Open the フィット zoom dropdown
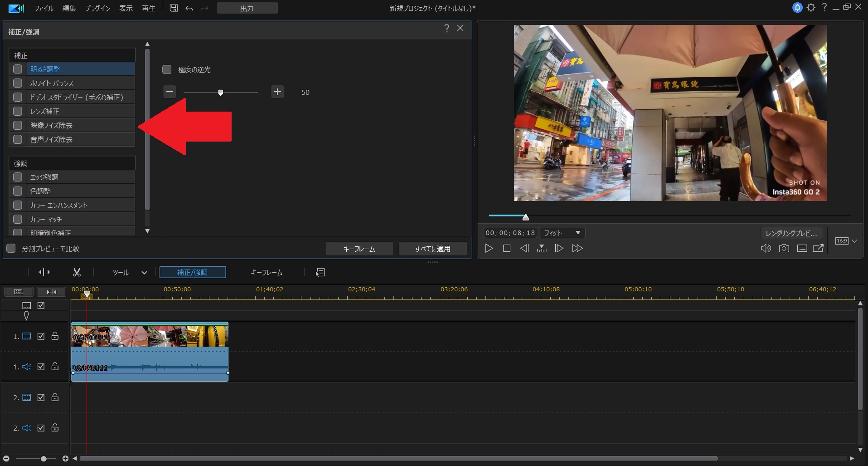The width and height of the screenshot is (868, 466). coord(562,233)
